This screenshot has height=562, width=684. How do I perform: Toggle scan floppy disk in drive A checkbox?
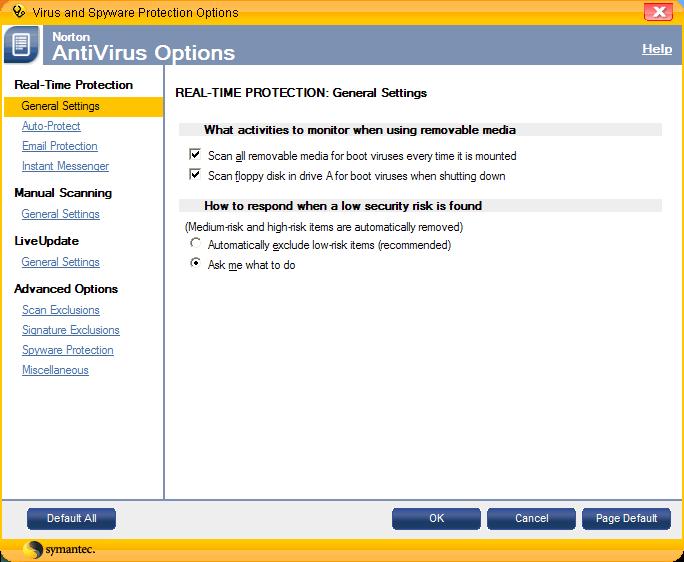[x=195, y=175]
